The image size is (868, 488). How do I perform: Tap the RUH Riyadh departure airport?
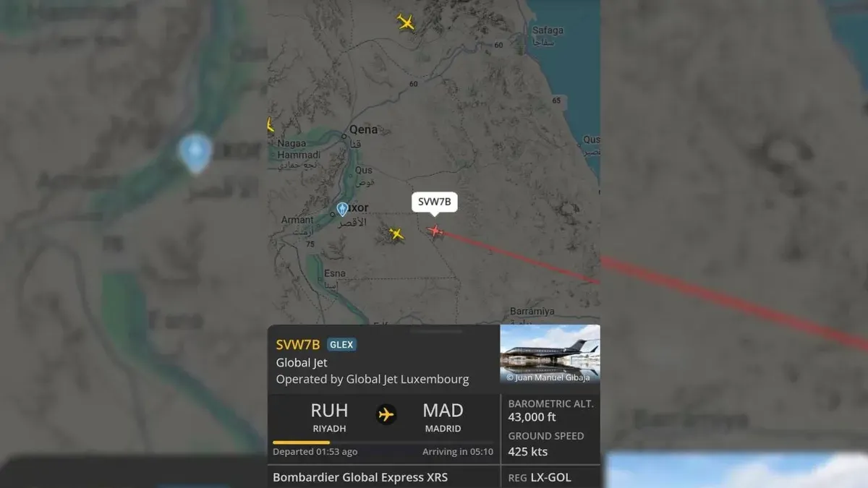pyautogui.click(x=329, y=417)
